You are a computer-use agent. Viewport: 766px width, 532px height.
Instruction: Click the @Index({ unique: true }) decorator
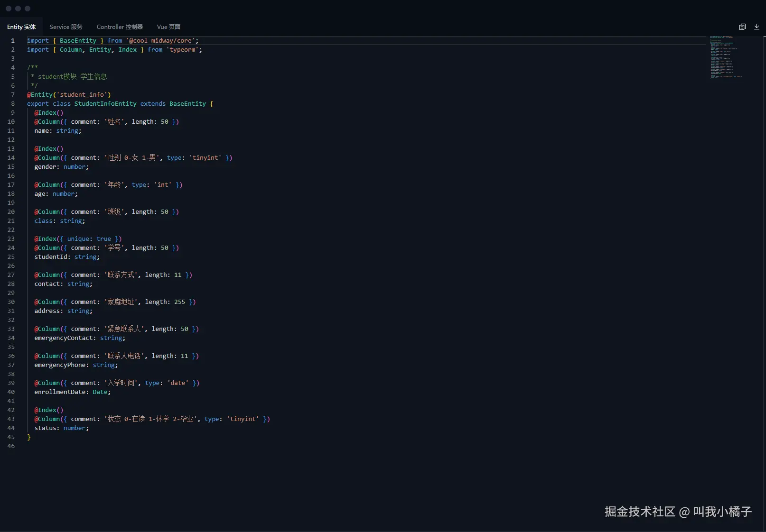(78, 239)
